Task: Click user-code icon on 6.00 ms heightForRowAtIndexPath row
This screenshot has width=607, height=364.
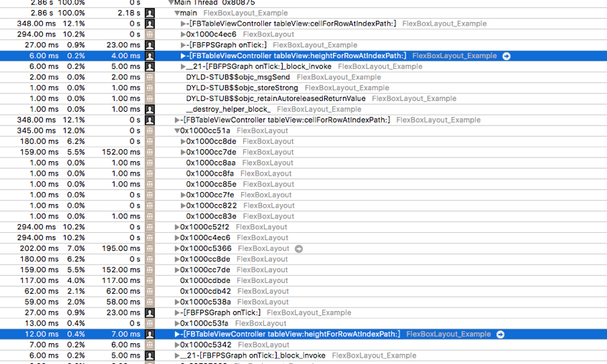Action: click(x=150, y=56)
